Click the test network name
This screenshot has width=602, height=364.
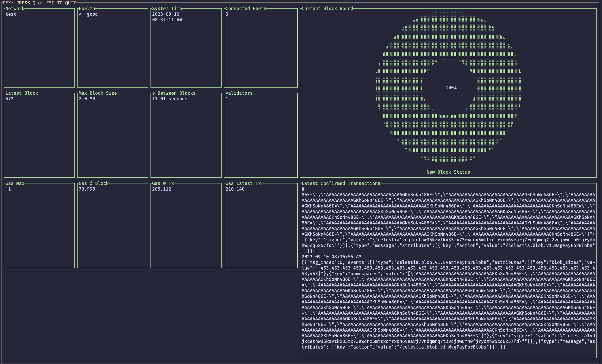[11, 14]
